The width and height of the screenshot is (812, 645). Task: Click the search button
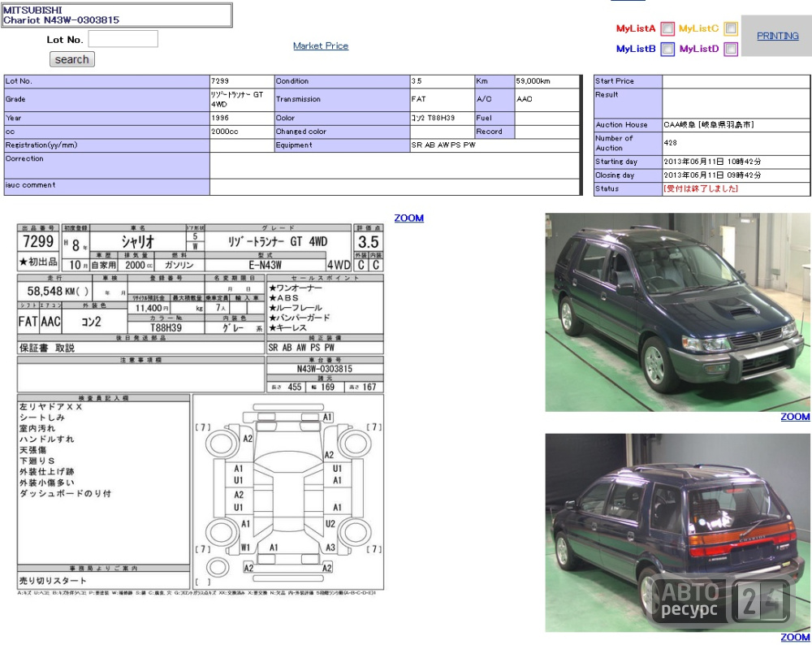point(72,59)
